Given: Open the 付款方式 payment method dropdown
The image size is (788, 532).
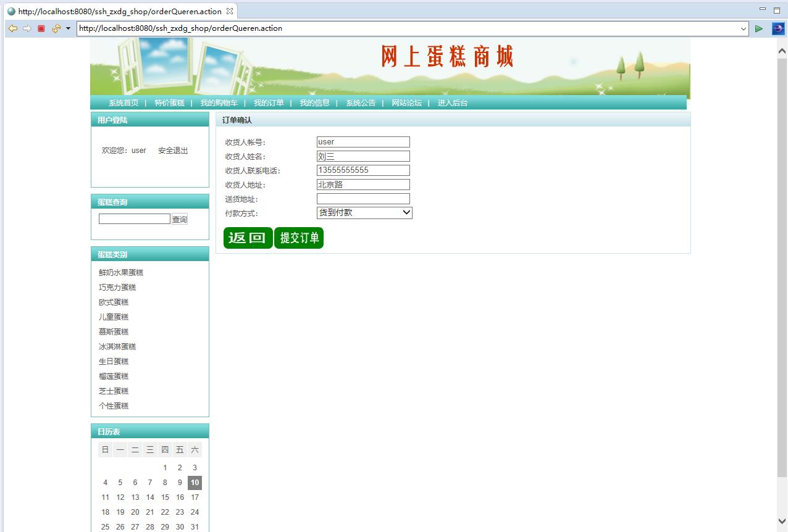Looking at the screenshot, I should point(364,212).
